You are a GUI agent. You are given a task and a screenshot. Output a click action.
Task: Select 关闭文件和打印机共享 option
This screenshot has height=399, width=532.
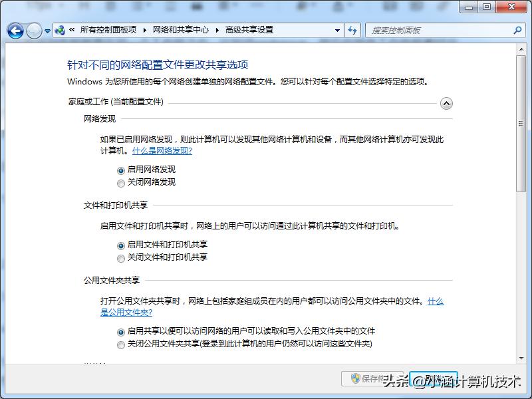(x=121, y=258)
